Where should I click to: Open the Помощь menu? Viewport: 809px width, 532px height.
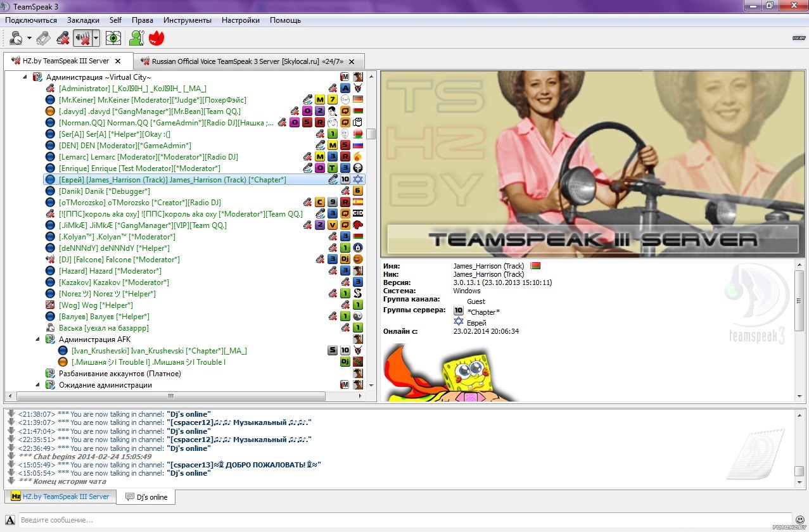click(x=286, y=20)
